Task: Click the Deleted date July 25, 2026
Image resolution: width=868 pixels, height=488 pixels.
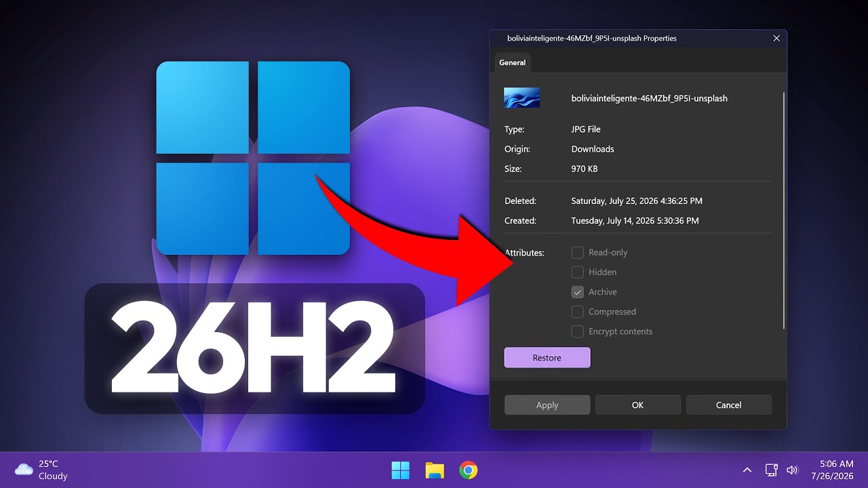Action: click(x=637, y=201)
